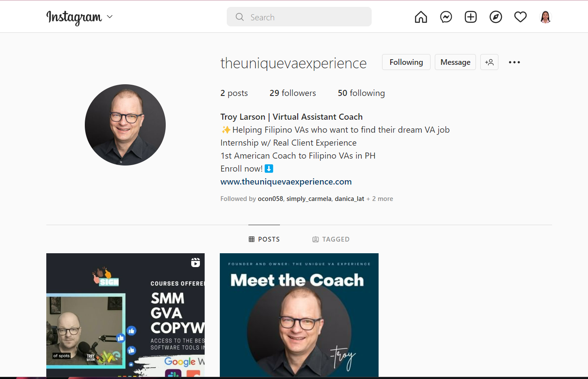Screen dimensions: 588x379
Task: Switch to the TAGGED tab
Action: pyautogui.click(x=331, y=239)
